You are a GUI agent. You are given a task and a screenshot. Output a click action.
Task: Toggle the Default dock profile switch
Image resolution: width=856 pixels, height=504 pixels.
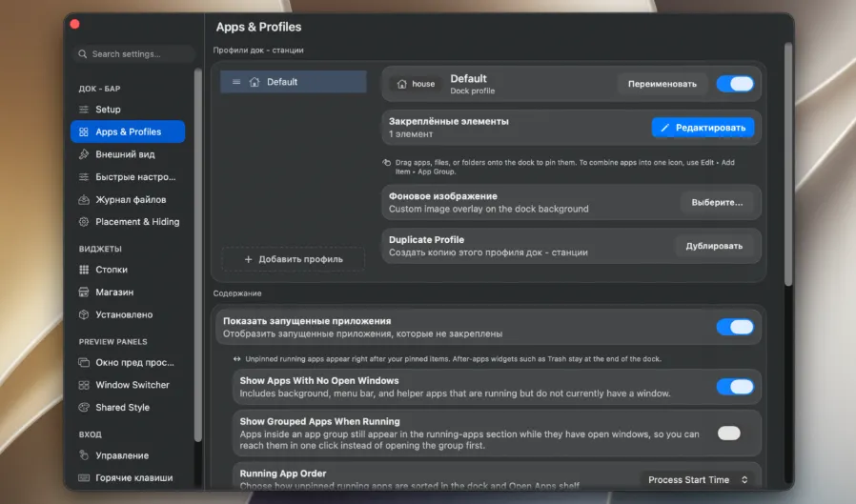pyautogui.click(x=735, y=84)
